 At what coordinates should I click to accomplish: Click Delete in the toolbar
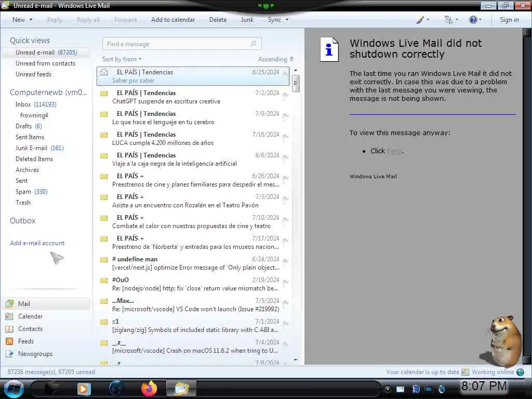click(218, 20)
